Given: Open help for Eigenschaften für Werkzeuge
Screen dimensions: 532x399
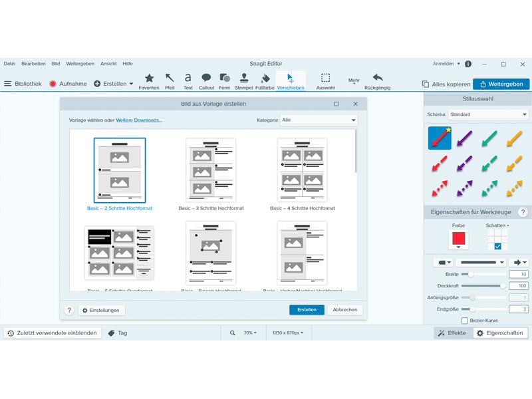Looking at the screenshot, I should 523,212.
